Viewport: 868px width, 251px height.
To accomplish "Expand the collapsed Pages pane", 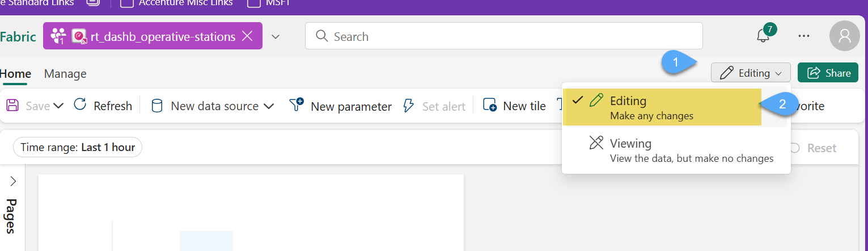I will tap(13, 181).
